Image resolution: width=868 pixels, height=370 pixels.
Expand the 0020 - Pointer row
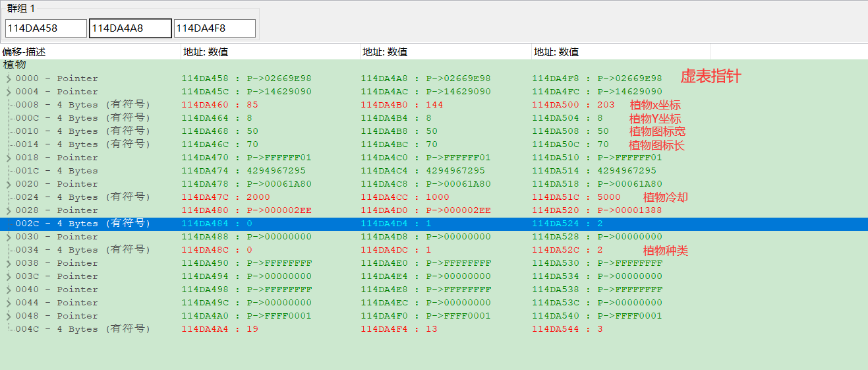(x=9, y=184)
